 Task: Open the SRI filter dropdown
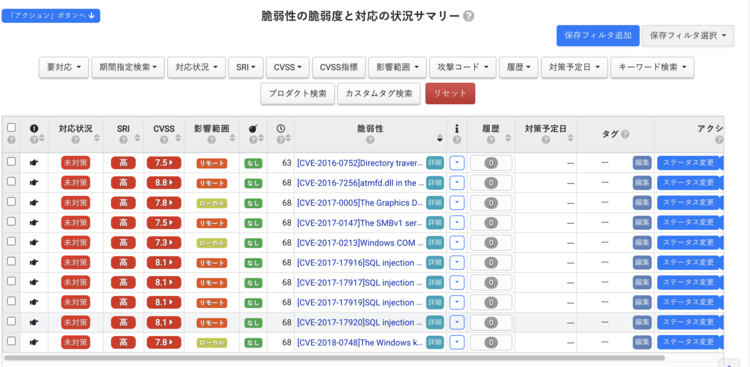[246, 67]
